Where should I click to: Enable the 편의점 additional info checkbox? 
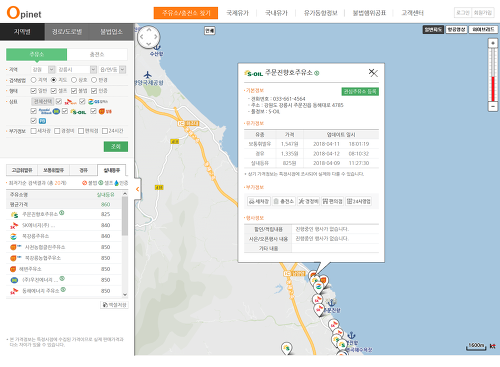point(81,131)
